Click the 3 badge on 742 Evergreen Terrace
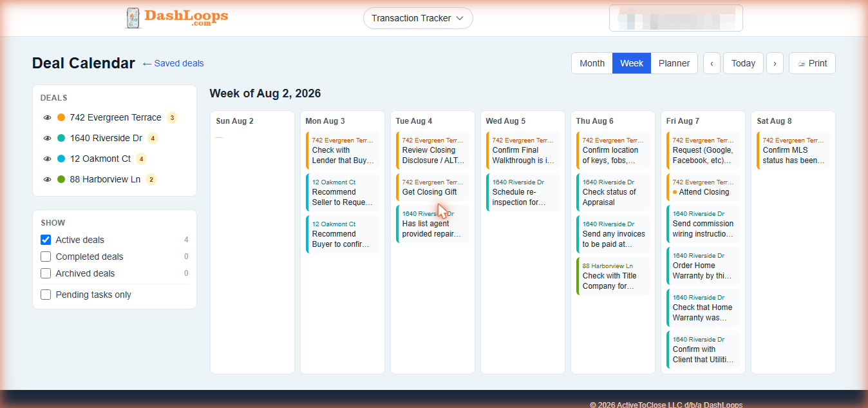Image resolution: width=868 pixels, height=408 pixels. click(x=172, y=117)
